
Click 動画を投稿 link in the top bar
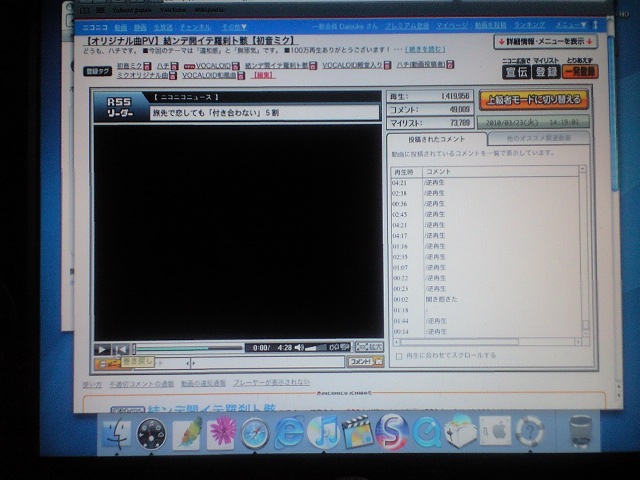490,26
